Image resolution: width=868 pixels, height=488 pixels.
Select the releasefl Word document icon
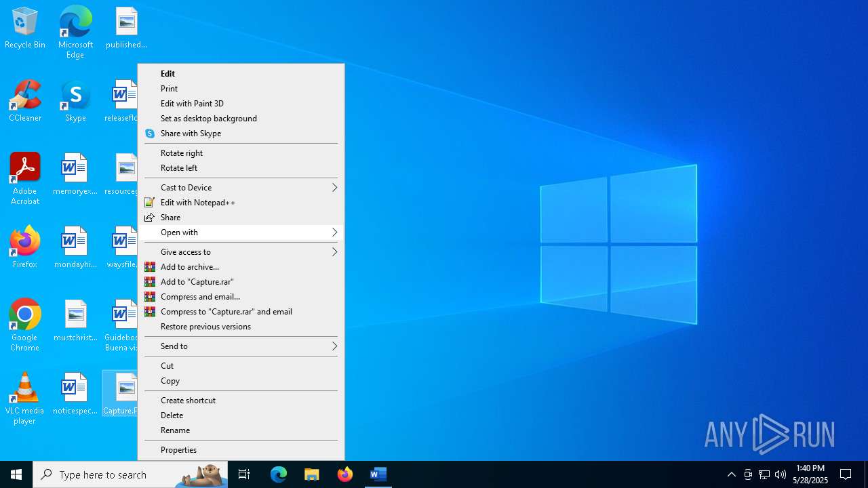pos(121,102)
